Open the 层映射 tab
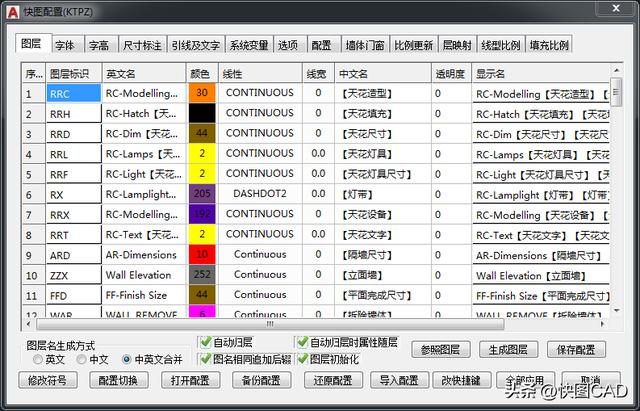 point(457,45)
